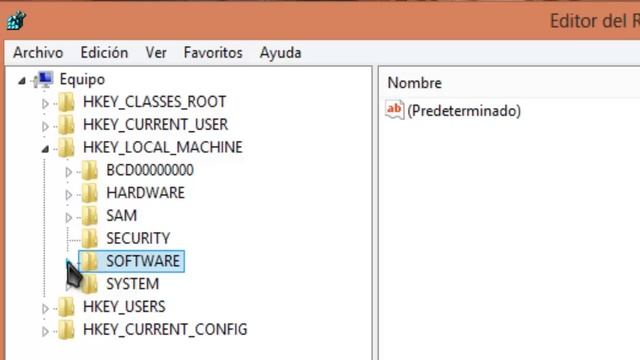Click the HKEY_CURRENT_USER folder icon

[66, 124]
